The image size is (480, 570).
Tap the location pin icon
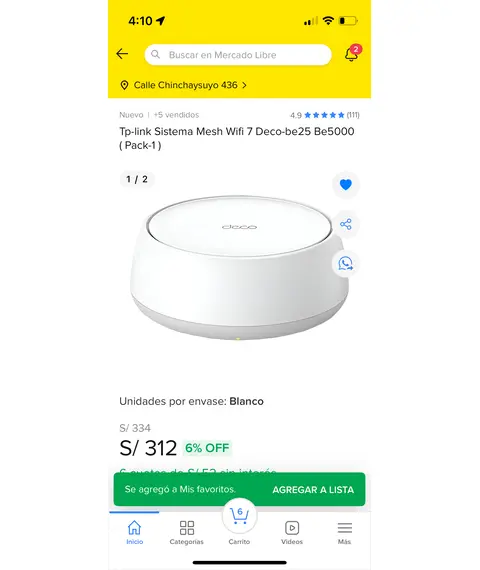click(124, 85)
